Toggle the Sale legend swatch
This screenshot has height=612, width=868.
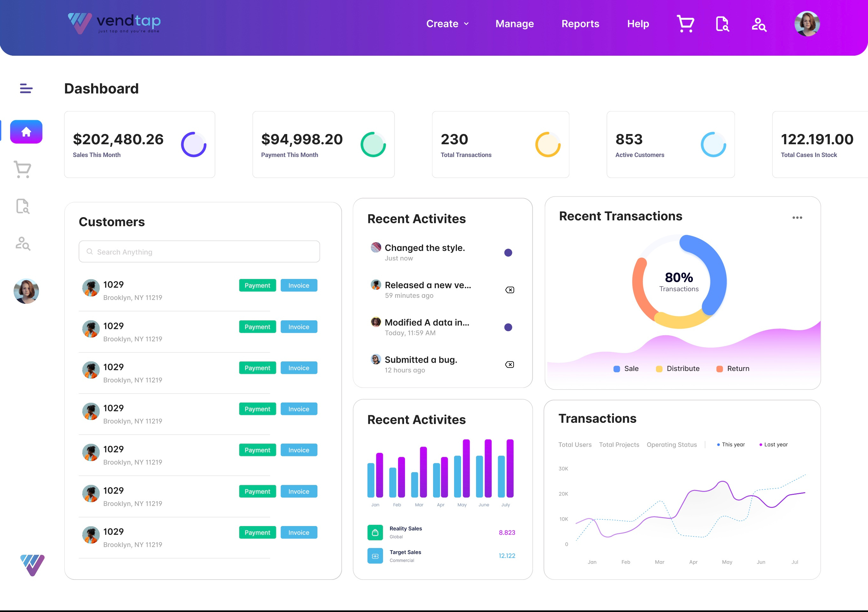(x=616, y=369)
